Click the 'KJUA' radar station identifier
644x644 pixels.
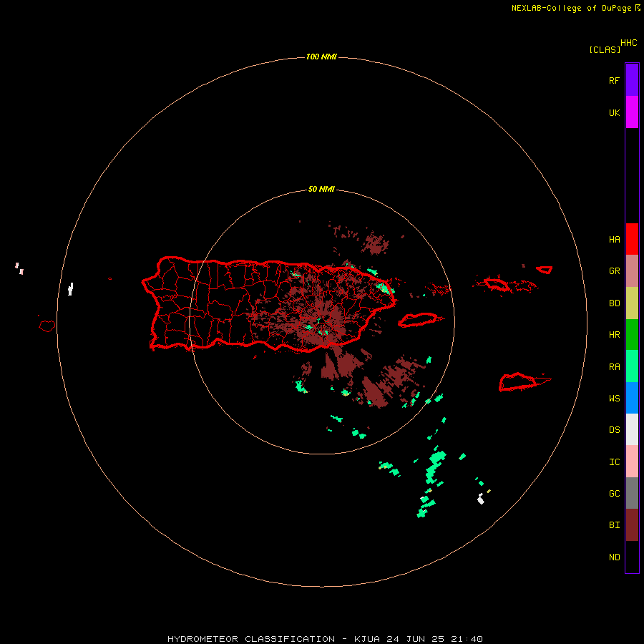(x=367, y=639)
